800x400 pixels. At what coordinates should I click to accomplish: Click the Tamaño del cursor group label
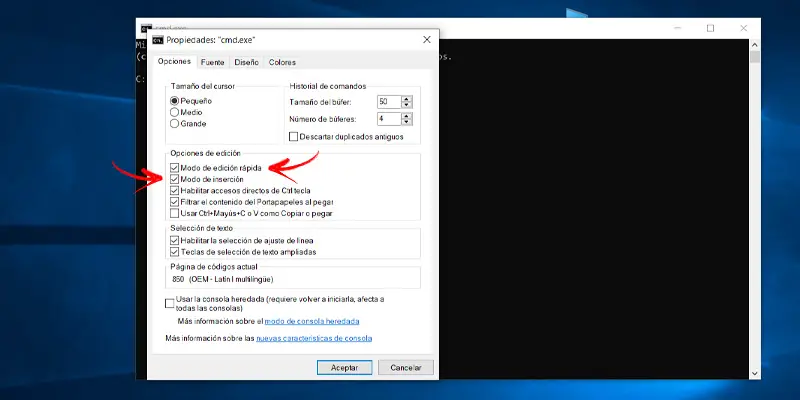(x=203, y=86)
